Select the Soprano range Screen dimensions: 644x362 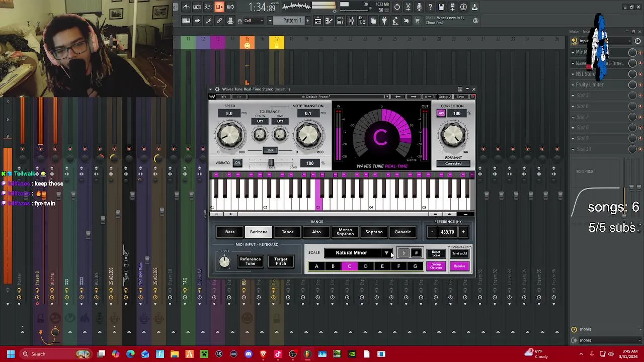click(374, 232)
